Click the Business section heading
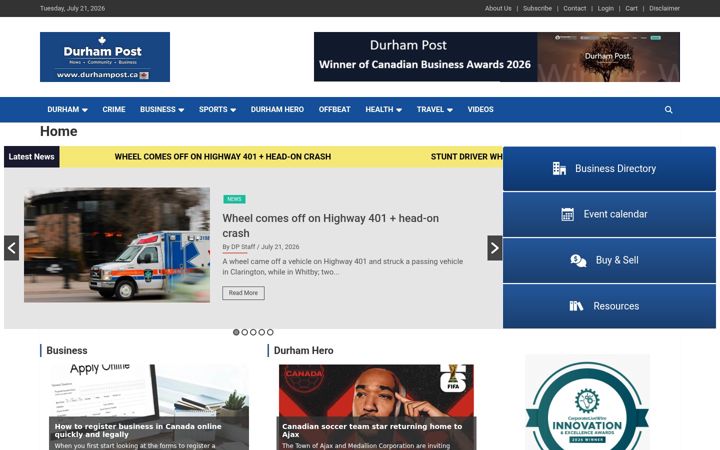The height and width of the screenshot is (450, 720). tap(67, 350)
